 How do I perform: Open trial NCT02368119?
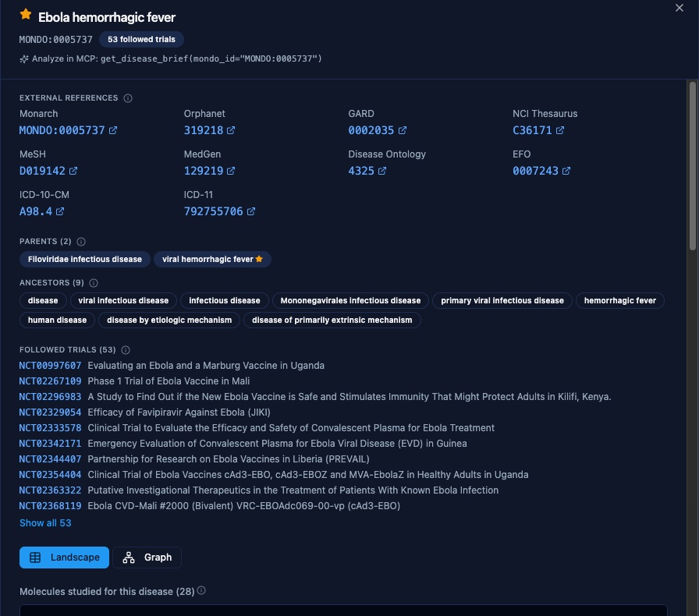pyautogui.click(x=50, y=506)
